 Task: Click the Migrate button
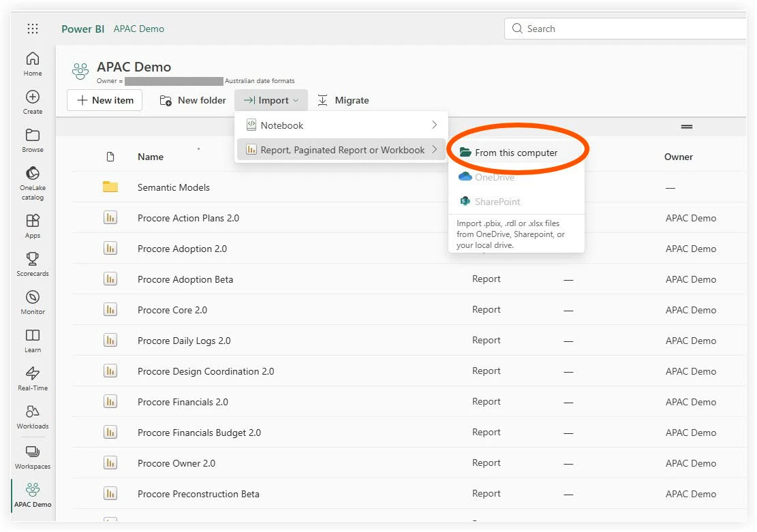tap(343, 99)
